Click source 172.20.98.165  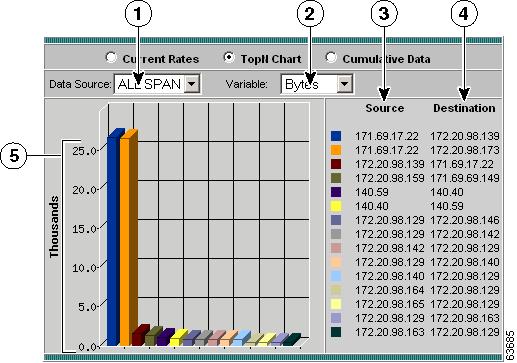click(390, 304)
